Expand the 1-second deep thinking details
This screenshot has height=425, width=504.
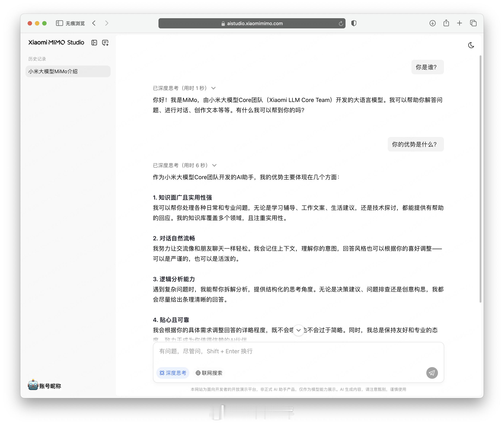(x=213, y=88)
